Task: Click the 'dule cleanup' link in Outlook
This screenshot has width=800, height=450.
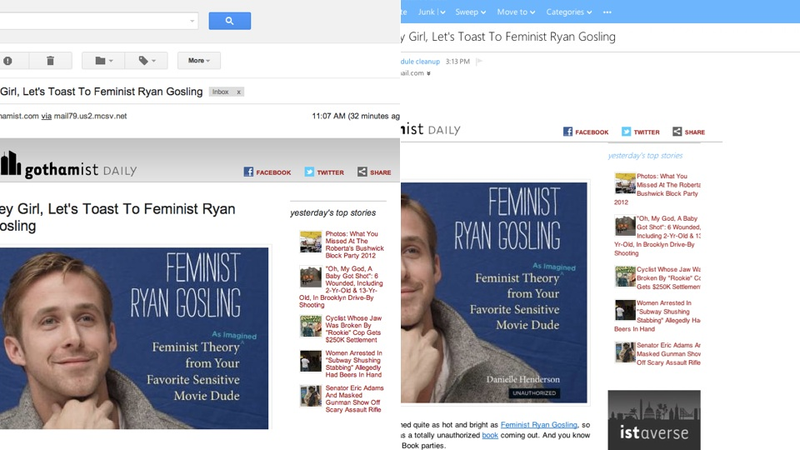Action: pyautogui.click(x=420, y=61)
